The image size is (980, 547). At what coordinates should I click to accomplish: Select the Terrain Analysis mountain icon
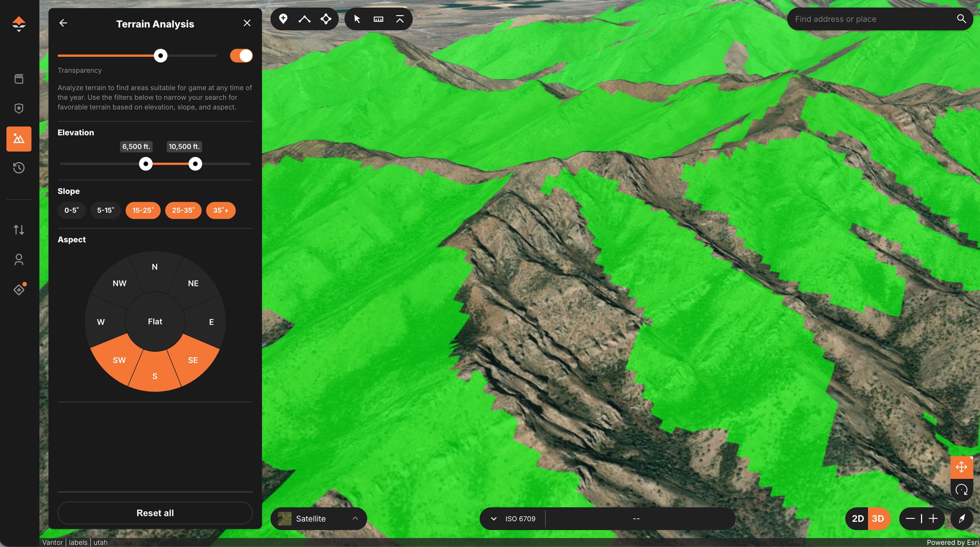[x=19, y=139]
